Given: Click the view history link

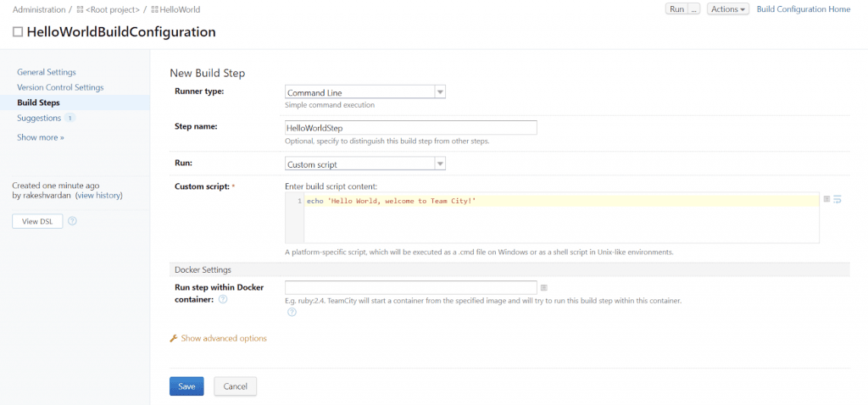Looking at the screenshot, I should (x=98, y=195).
